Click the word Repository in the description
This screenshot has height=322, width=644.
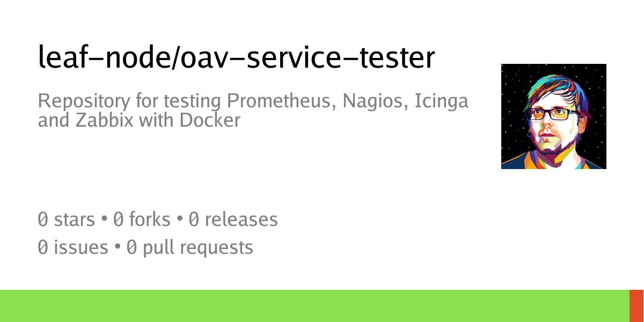click(76, 101)
